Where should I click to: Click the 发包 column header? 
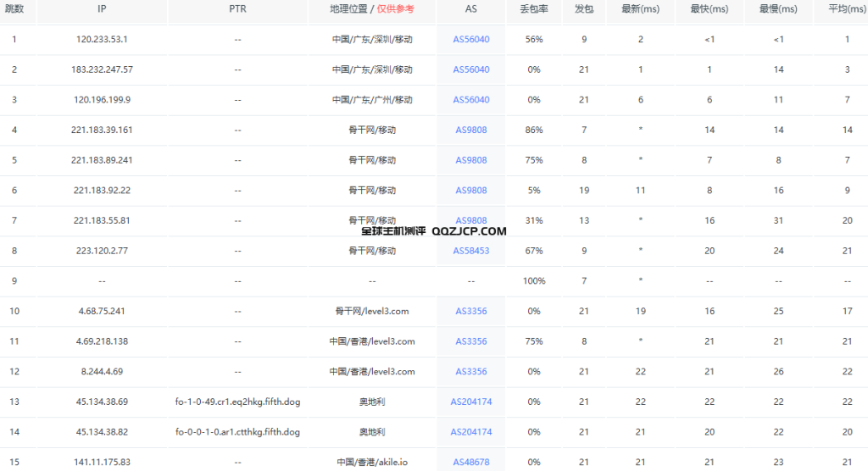coord(584,8)
